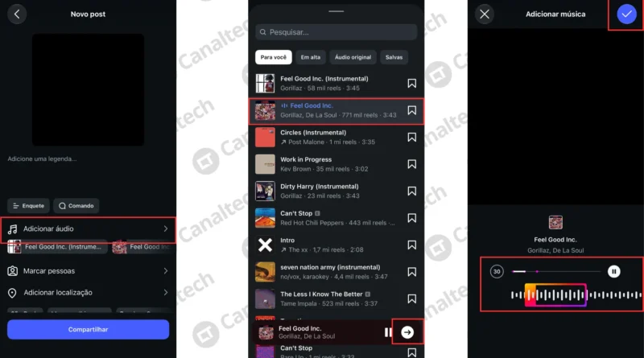The image size is (644, 358).
Task: Pause the Feel Good Inc. mini player
Action: [387, 332]
